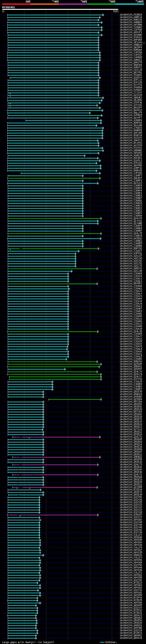Open hit UniRef100_A9RPJ4

click(x=131, y=17)
